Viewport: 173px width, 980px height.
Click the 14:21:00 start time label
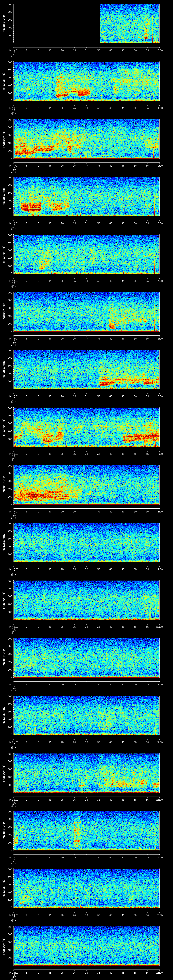13,742
